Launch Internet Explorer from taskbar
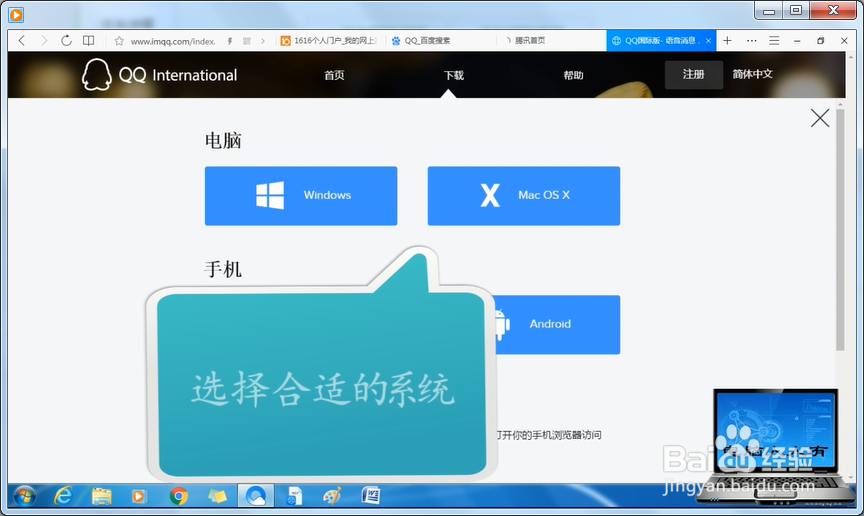The image size is (864, 516). (63, 496)
